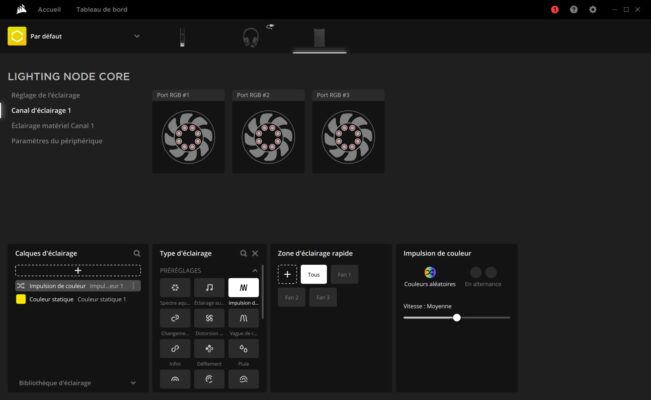651x400 pixels.
Task: Open the Par défaut profile dropdown
Action: 137,36
